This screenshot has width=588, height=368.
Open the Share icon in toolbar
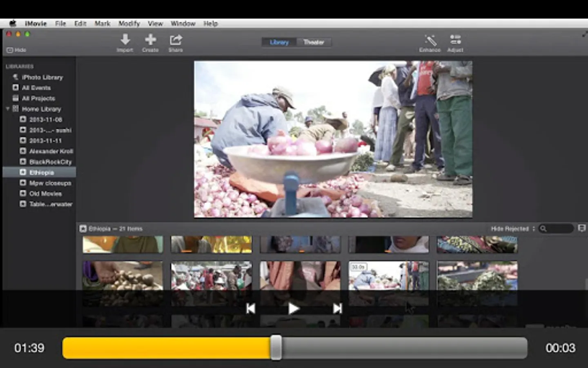(x=176, y=40)
